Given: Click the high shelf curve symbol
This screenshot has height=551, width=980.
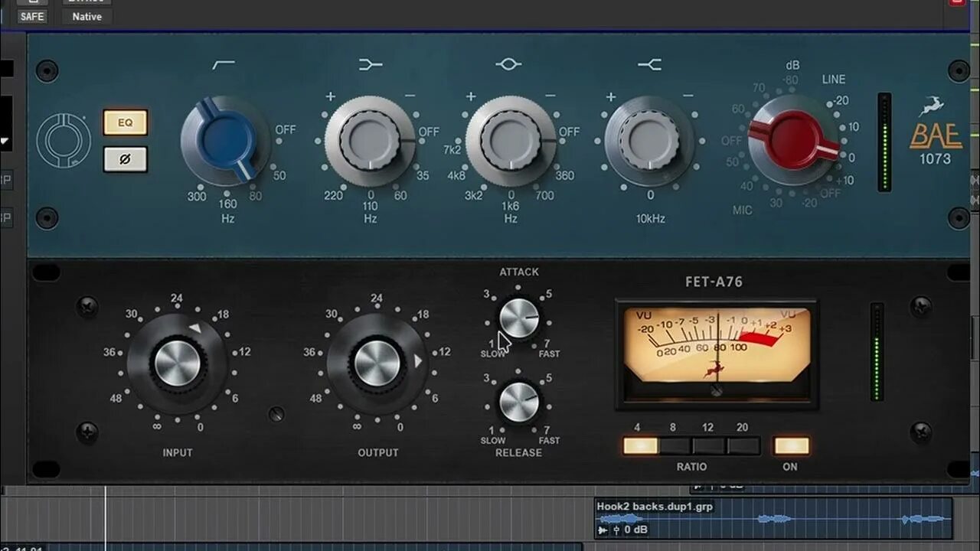Looking at the screenshot, I should pos(649,65).
